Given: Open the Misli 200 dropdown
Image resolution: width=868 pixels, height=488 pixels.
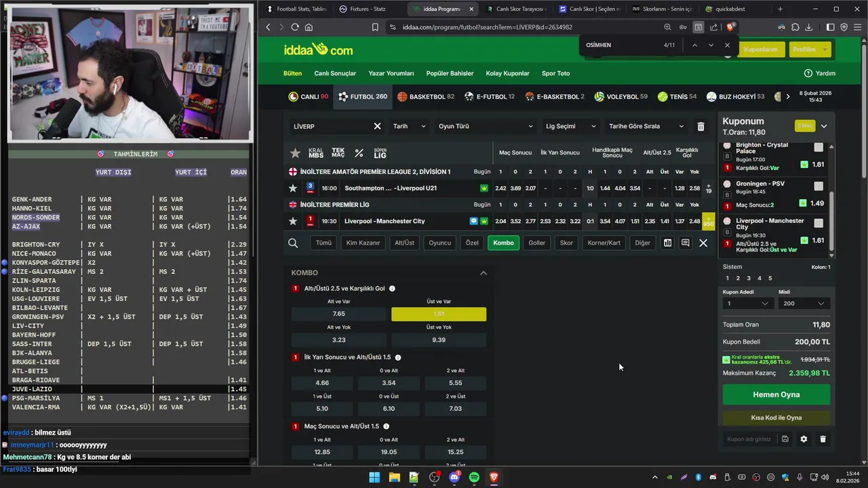Looking at the screenshot, I should (804, 304).
